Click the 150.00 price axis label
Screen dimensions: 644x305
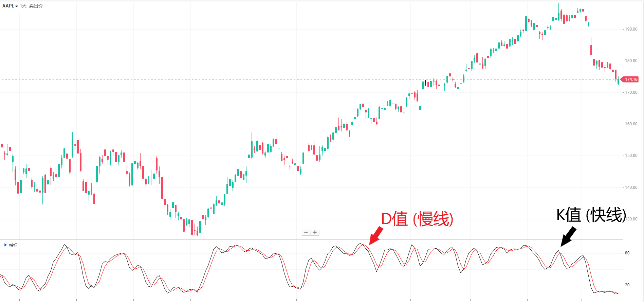pos(631,156)
